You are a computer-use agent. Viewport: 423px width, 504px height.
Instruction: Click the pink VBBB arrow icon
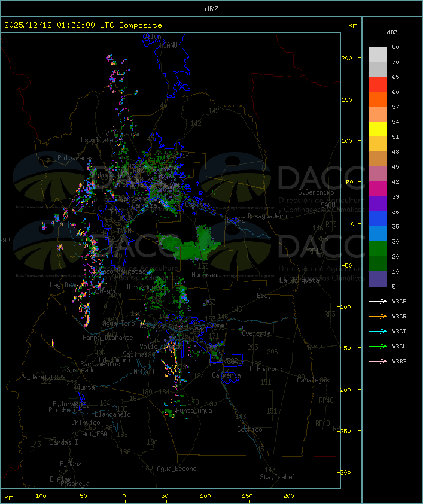378,362
